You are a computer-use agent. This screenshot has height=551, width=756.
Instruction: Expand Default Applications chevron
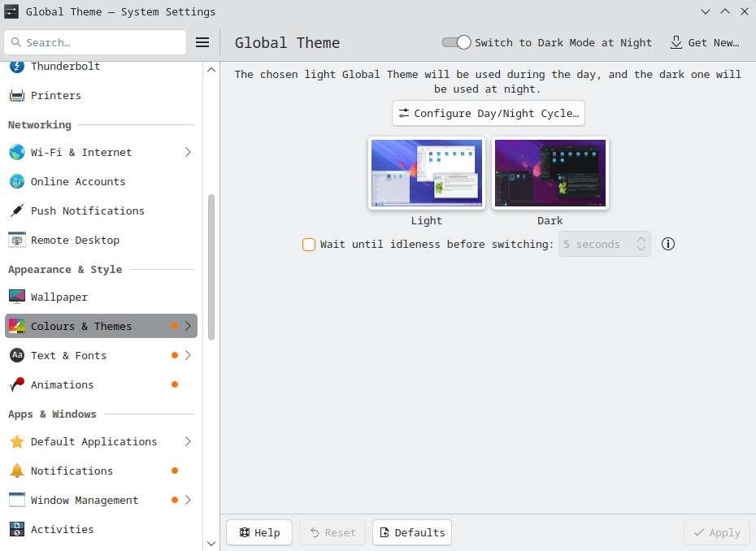pos(188,442)
